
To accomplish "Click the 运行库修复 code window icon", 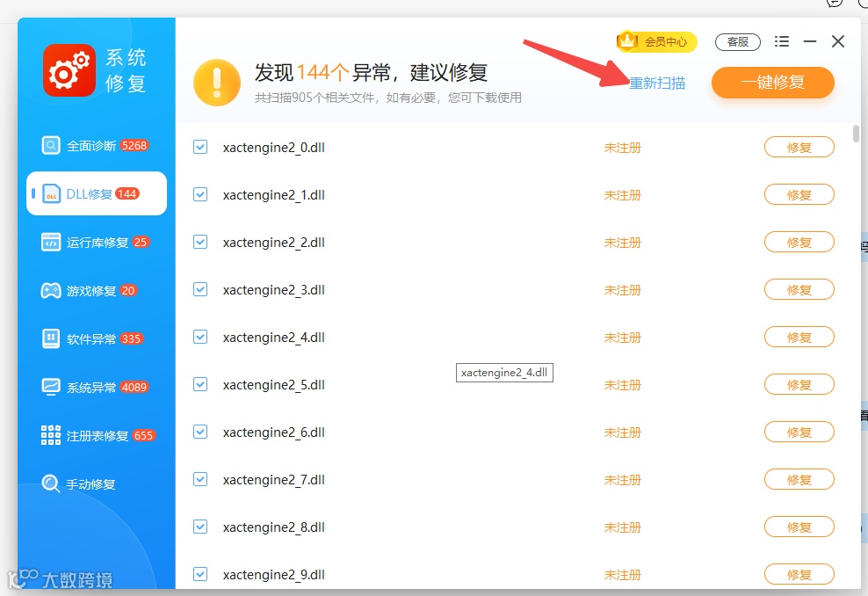I will (x=51, y=243).
